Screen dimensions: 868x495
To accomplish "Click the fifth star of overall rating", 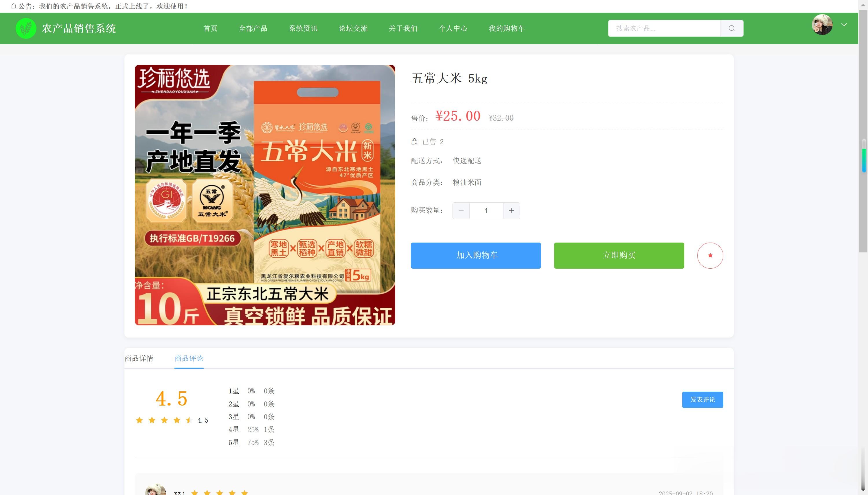I will tap(189, 420).
